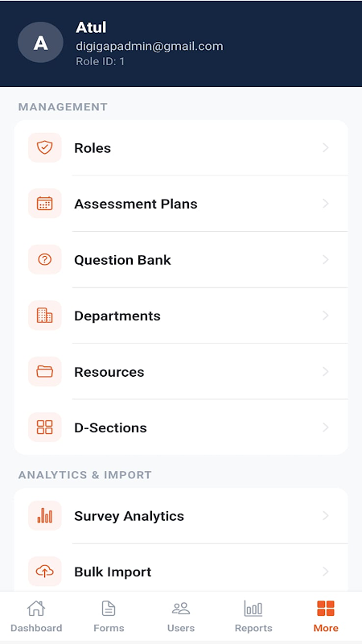This screenshot has height=644, width=362.
Task: Open the Users tab
Action: pos(181,616)
